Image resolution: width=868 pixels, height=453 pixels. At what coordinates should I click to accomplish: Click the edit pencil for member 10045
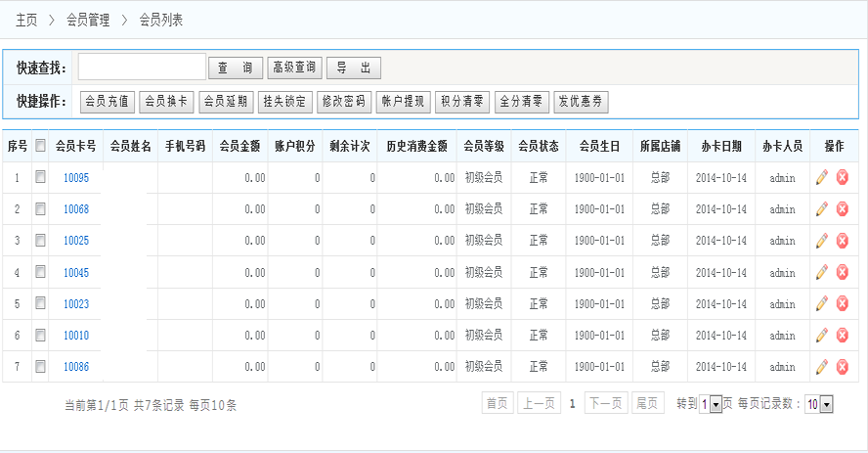[821, 272]
